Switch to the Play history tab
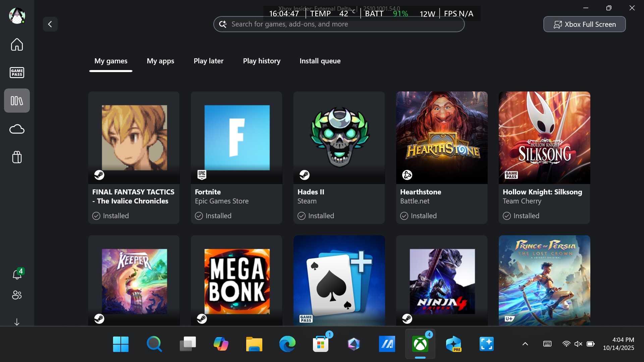644x362 pixels. (x=262, y=61)
